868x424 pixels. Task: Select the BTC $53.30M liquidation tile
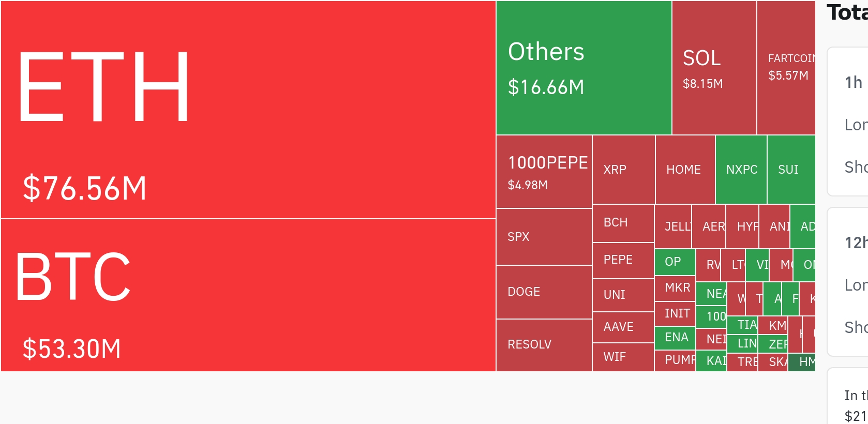tap(248, 295)
